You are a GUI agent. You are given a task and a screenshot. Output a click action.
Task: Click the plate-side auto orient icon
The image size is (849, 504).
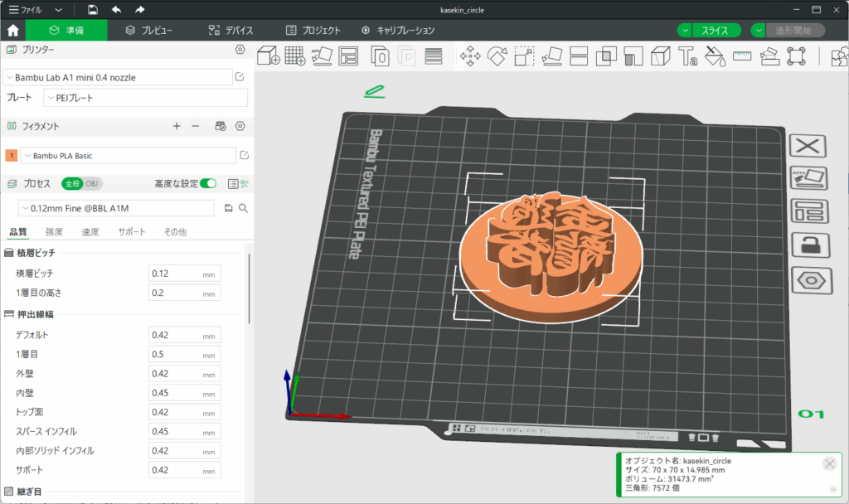pos(809,178)
